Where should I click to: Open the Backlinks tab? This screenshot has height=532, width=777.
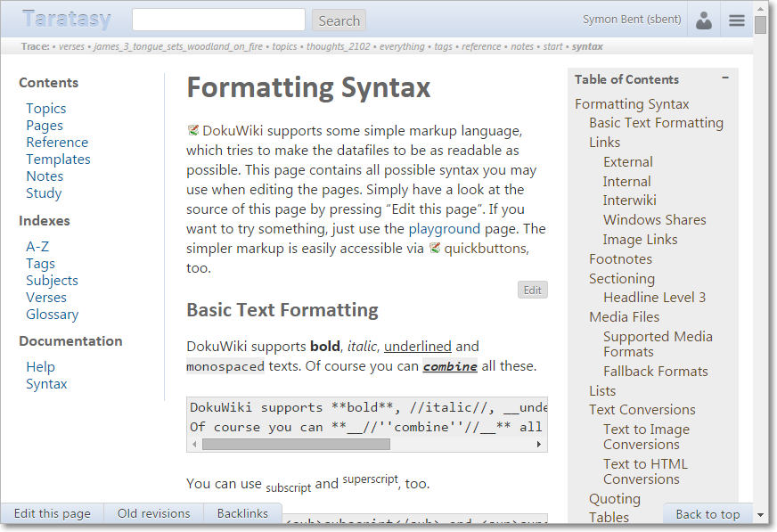(242, 513)
